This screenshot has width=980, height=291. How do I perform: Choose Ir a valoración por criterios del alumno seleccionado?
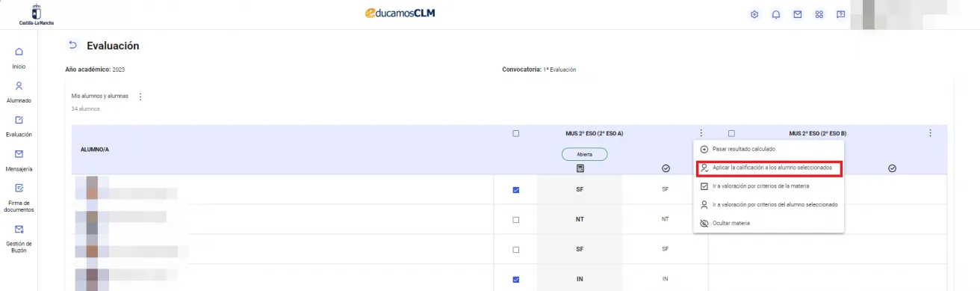coord(769,204)
